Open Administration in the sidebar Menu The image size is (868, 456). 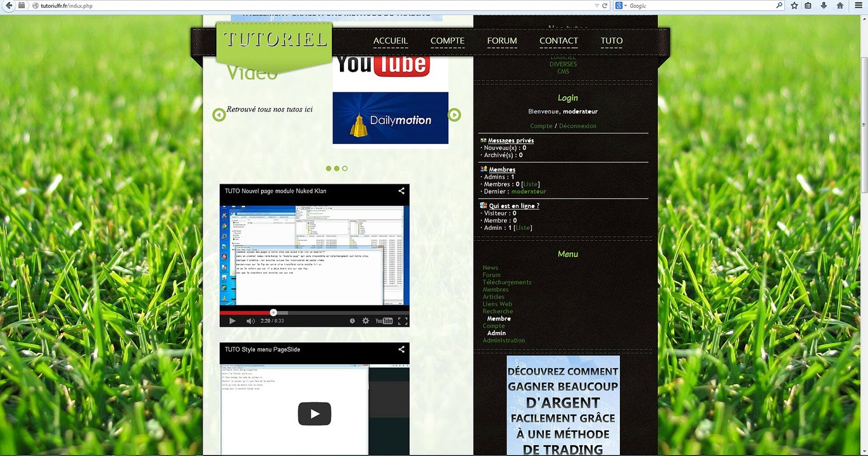pos(504,341)
